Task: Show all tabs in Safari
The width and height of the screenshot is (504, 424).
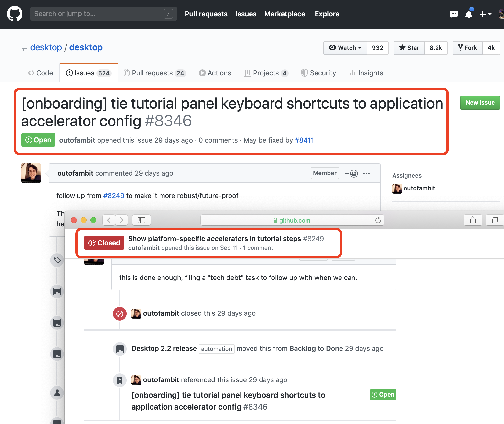Action: coord(495,220)
